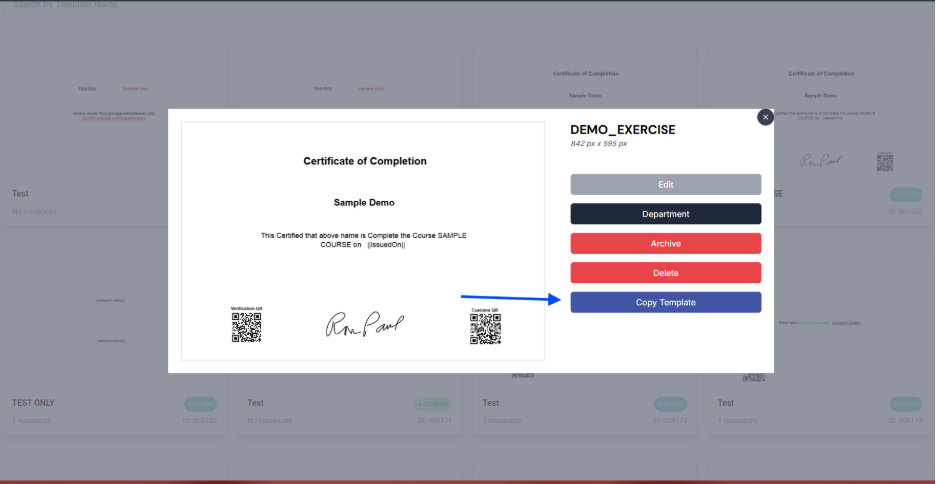The width and height of the screenshot is (936, 484).
Task: Click the ID: 008783 label on the TEST ONLY card
Action: pos(199,421)
